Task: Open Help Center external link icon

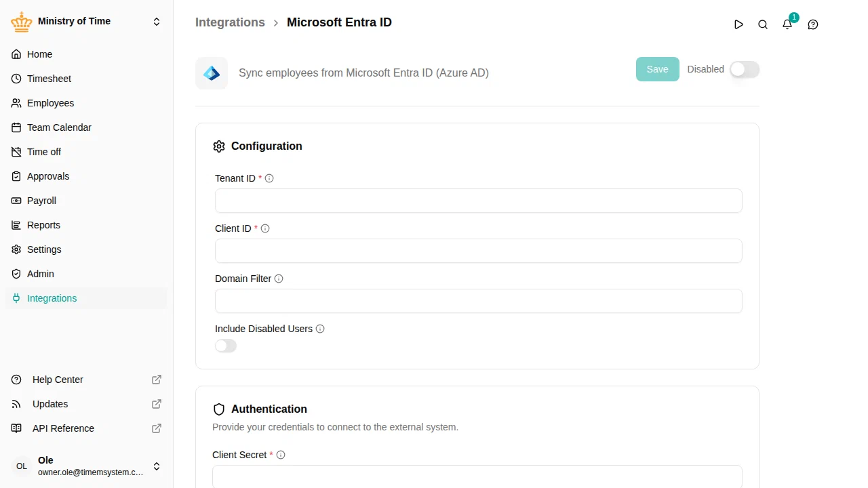Action: [157, 380]
